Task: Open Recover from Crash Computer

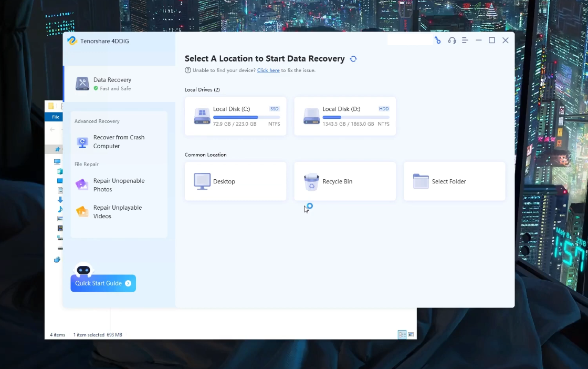Action: pyautogui.click(x=119, y=142)
